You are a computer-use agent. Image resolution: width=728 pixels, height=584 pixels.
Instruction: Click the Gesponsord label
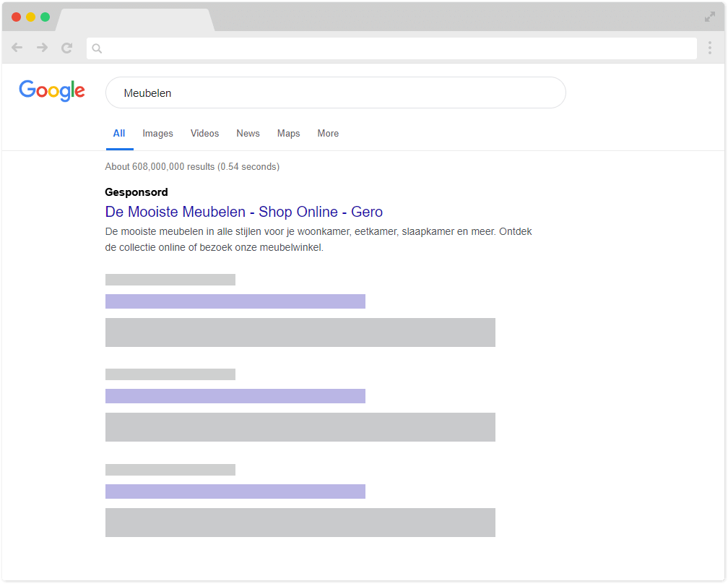(136, 192)
